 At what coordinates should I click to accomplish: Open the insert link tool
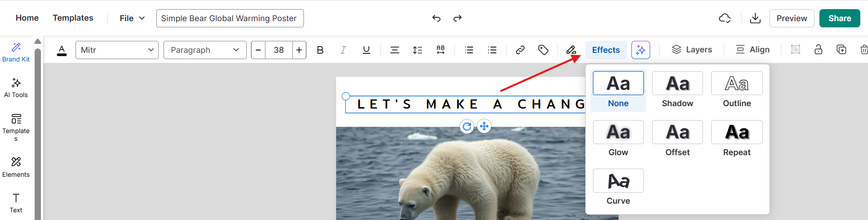[520, 50]
